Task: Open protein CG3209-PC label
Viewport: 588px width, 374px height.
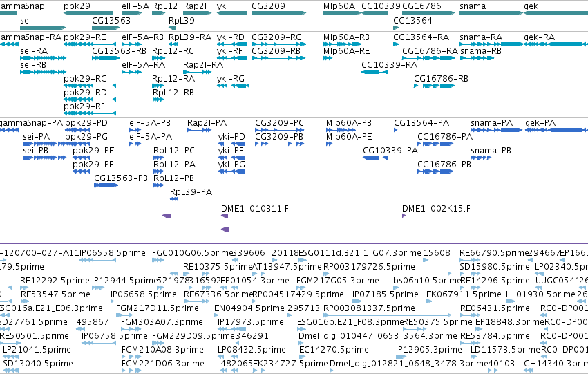Action: point(279,123)
